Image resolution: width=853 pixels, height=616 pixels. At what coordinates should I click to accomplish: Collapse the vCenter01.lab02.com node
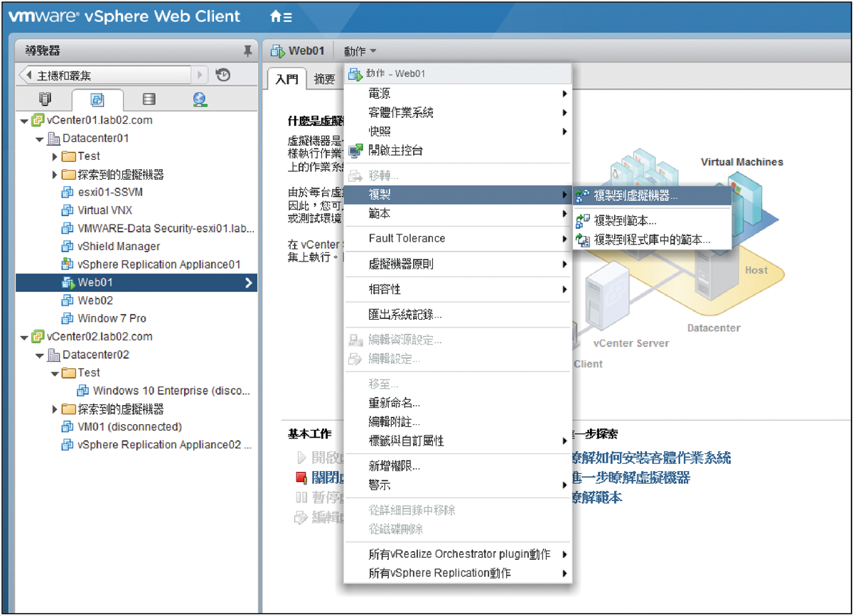coord(25,121)
